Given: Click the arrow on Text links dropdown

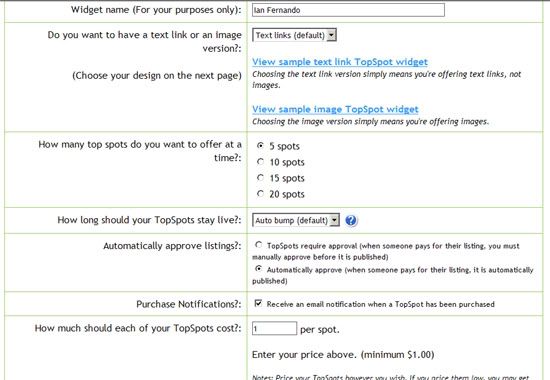Looking at the screenshot, I should coord(331,35).
